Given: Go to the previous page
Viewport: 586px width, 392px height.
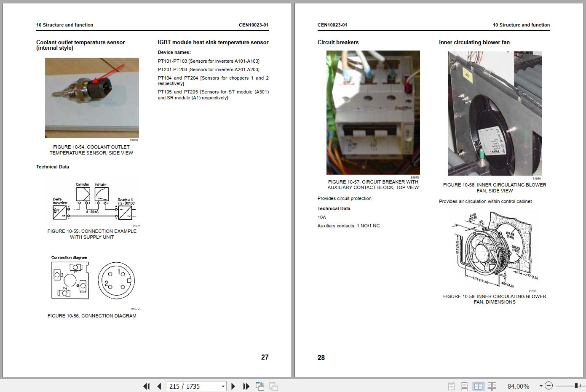Looking at the screenshot, I should 159,386.
